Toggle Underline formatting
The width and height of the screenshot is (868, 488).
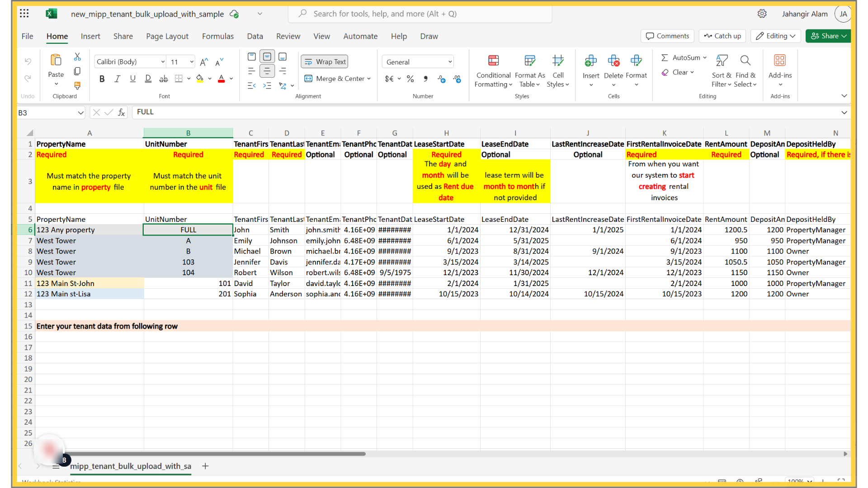133,79
